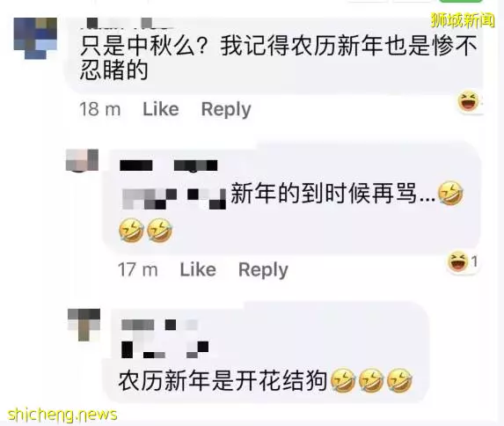
Task: Reply to the 17 m comment
Action: 263,270
